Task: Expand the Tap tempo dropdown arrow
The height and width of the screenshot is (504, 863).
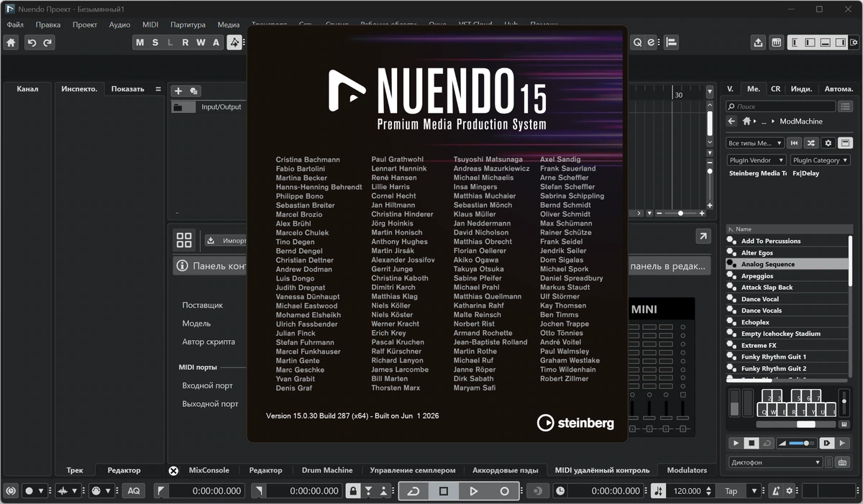Action: [754, 491]
